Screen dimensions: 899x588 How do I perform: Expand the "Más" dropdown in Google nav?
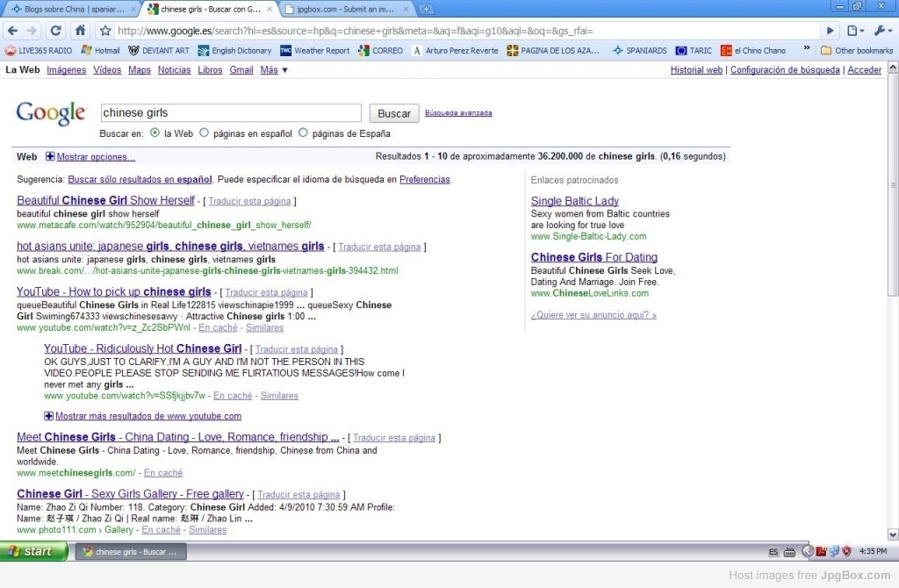[x=274, y=70]
